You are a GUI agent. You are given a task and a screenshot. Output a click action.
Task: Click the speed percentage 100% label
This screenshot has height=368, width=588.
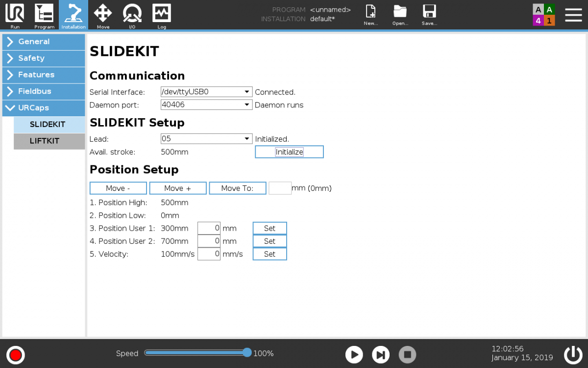pos(264,353)
